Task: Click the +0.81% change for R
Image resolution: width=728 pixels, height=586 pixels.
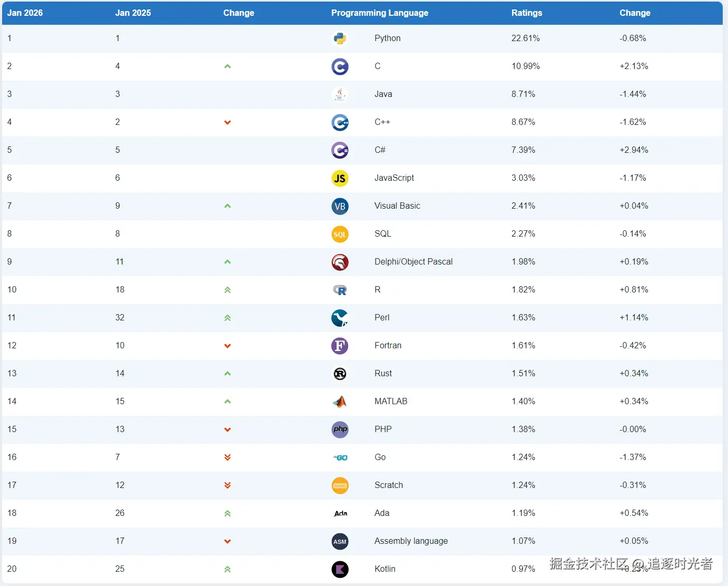Action: [x=634, y=290]
